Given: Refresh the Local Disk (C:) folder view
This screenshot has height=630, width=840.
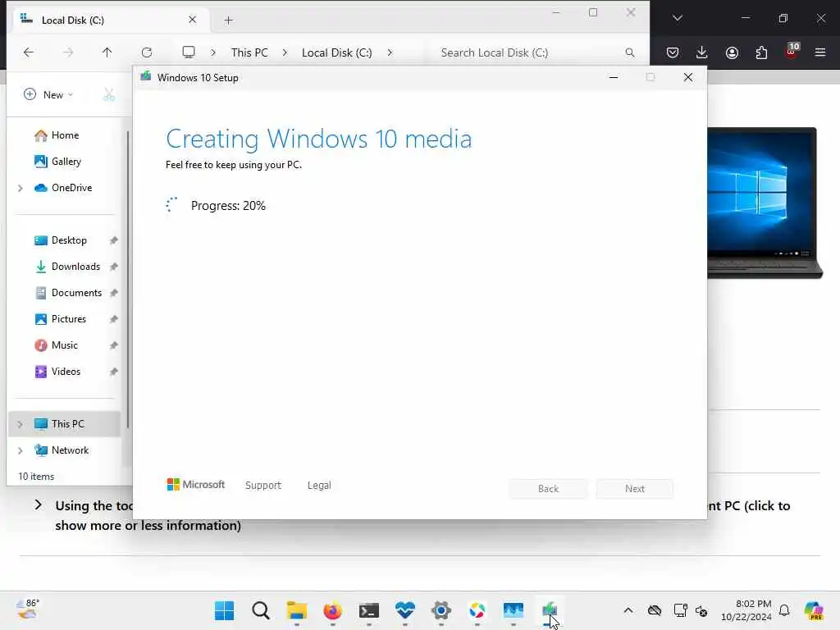Looking at the screenshot, I should [x=147, y=52].
